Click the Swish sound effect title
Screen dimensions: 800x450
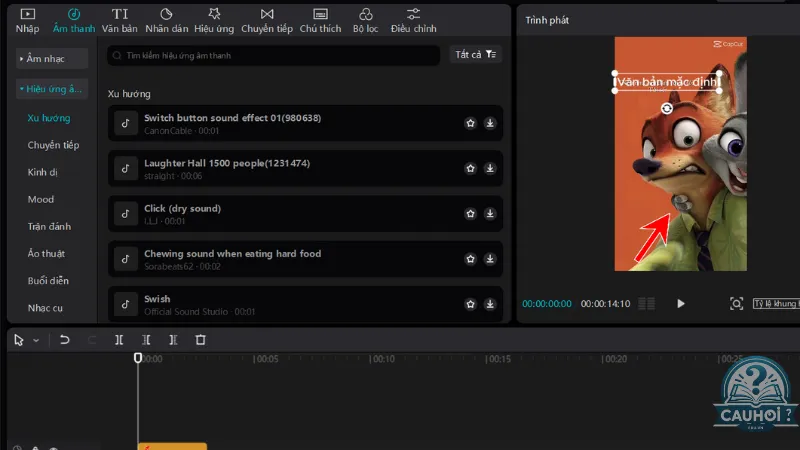pyautogui.click(x=157, y=299)
